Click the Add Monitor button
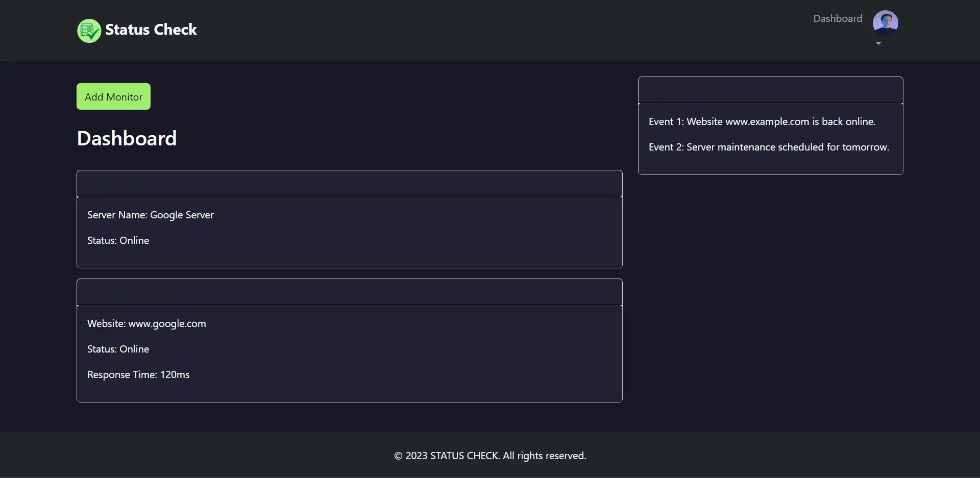The height and width of the screenshot is (478, 980). (x=113, y=96)
